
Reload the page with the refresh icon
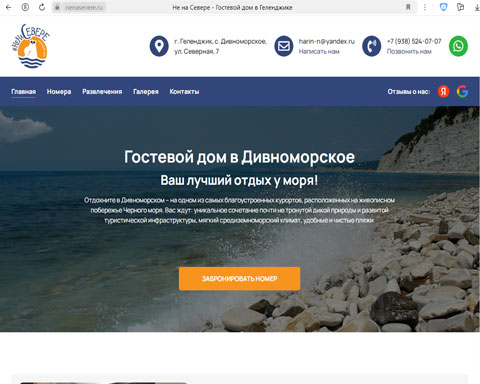[x=42, y=7]
